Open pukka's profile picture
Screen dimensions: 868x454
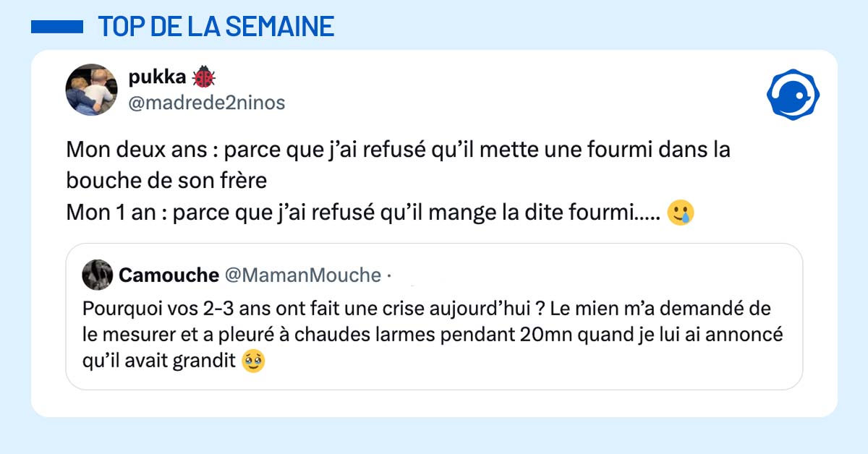[x=90, y=90]
